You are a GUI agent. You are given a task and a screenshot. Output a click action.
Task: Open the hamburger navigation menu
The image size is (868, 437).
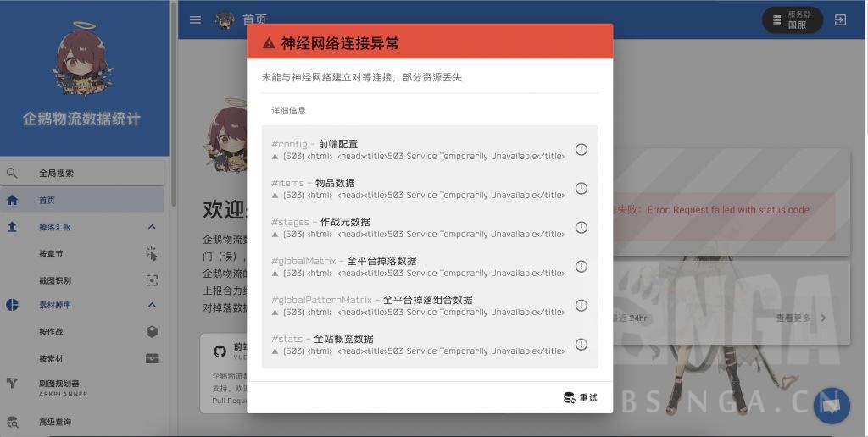(195, 19)
